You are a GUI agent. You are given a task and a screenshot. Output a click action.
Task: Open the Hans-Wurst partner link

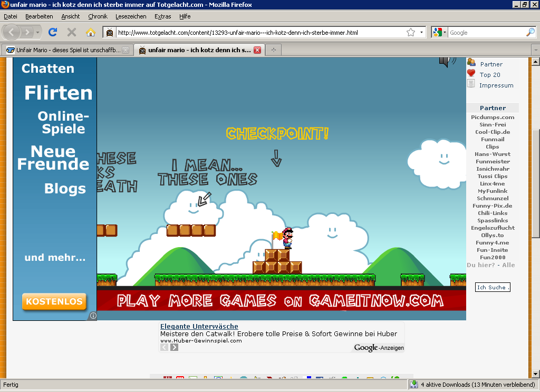click(493, 154)
